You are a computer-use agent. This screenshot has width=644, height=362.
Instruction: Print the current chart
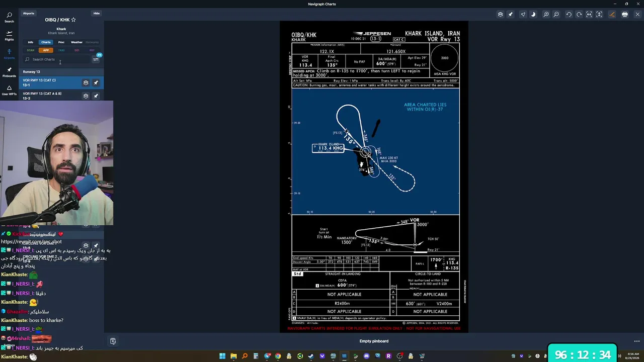click(x=624, y=15)
